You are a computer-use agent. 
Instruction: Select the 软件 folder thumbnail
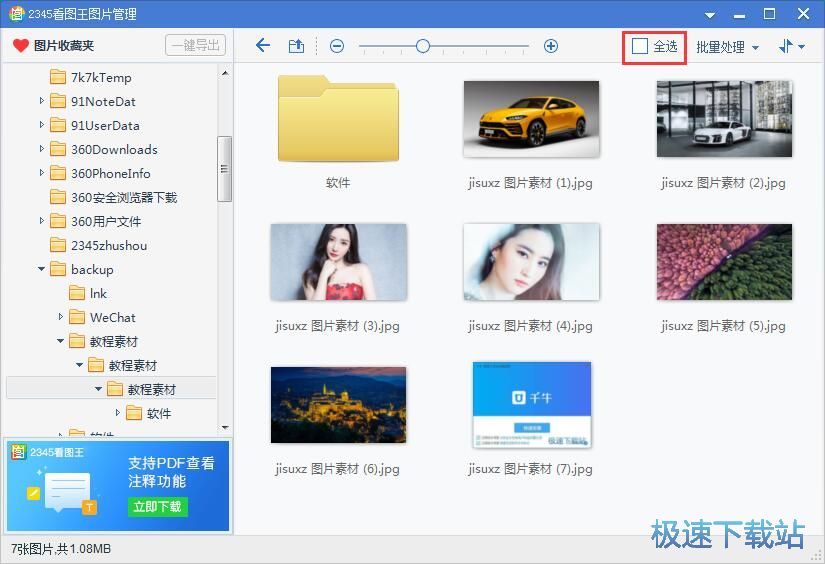point(338,118)
